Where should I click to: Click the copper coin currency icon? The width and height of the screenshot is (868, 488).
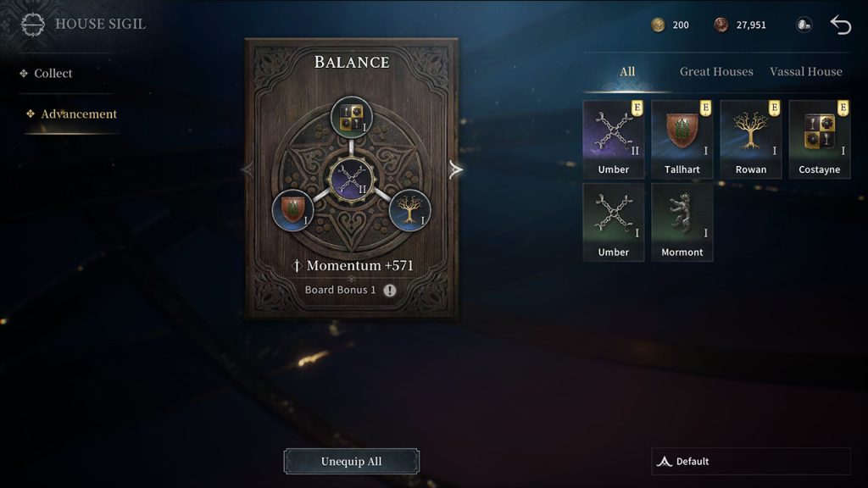click(x=721, y=25)
